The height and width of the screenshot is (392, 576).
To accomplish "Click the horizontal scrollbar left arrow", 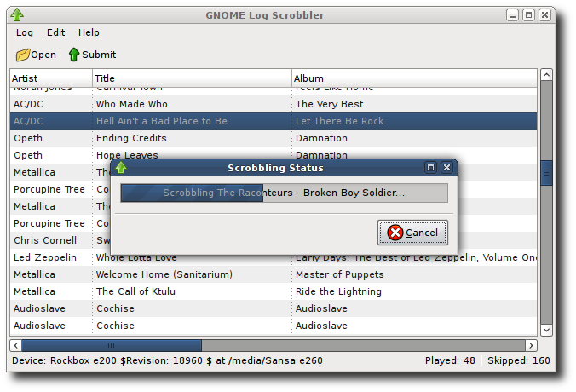I will [x=16, y=345].
